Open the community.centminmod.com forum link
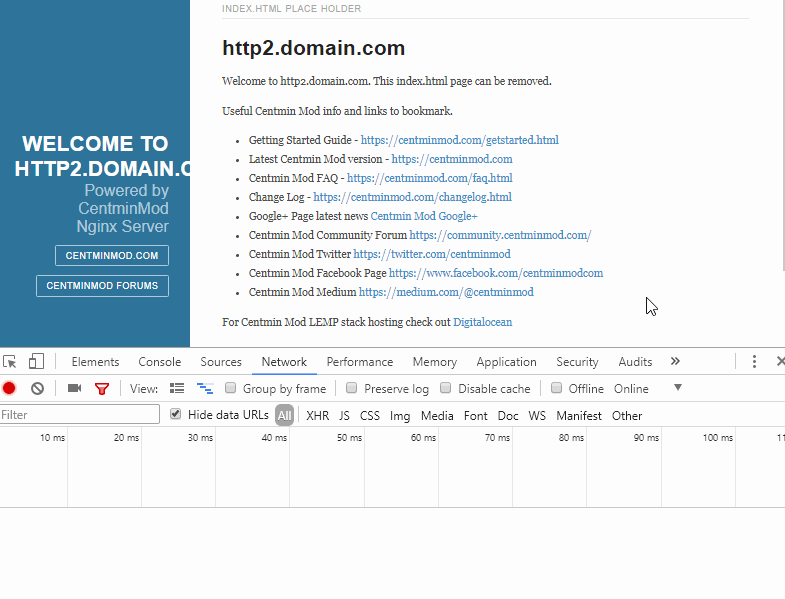785x599 pixels. point(500,235)
